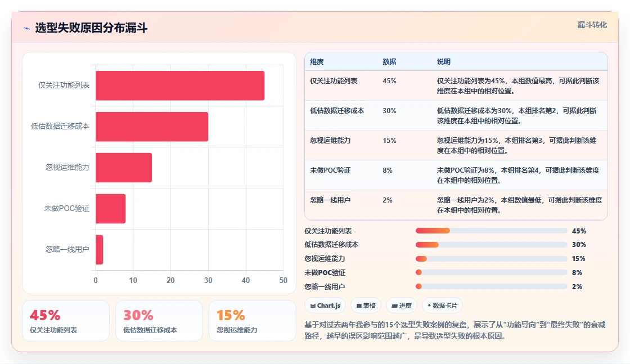Open the 45% 仅关注功能列表 stat card
This screenshot has width=630, height=364.
coord(66,321)
